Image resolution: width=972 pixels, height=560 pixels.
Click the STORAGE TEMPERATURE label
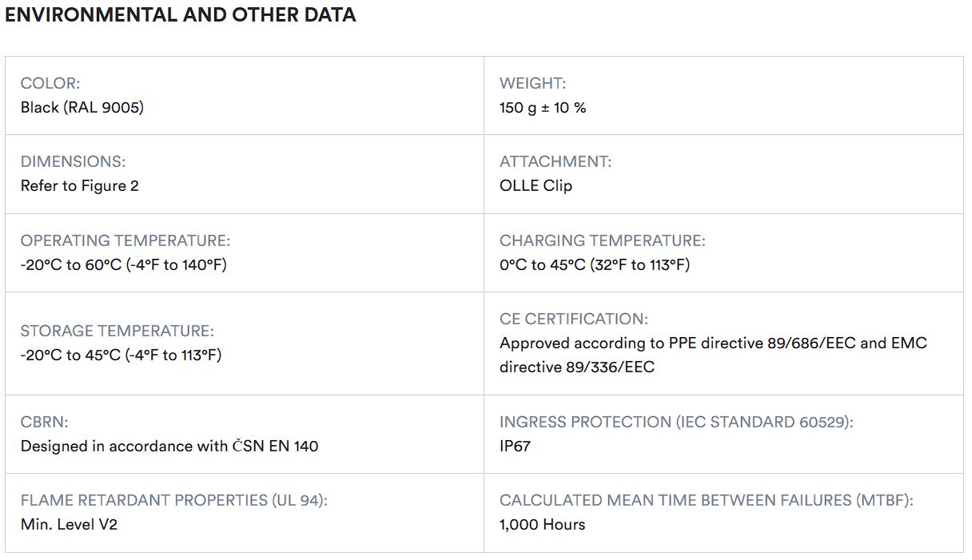[x=118, y=331]
